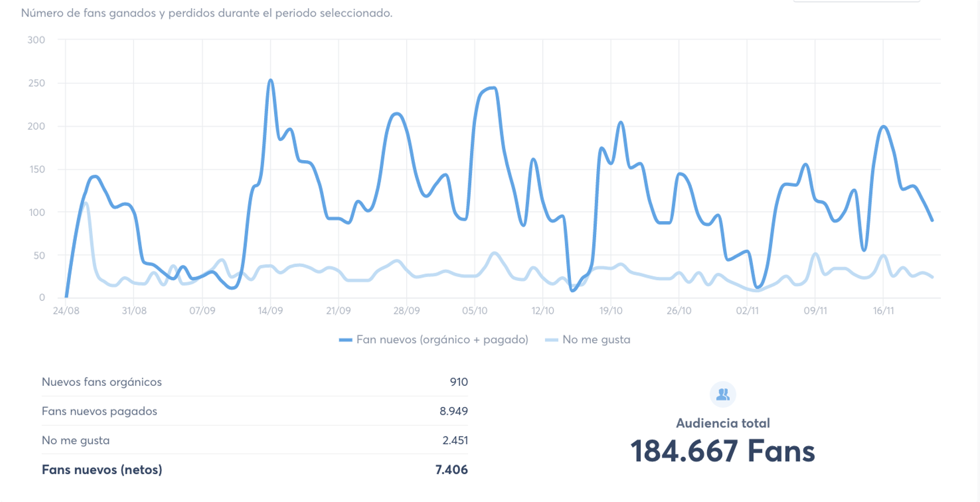Click the 250 label on y-axis
This screenshot has width=980, height=502.
[36, 83]
